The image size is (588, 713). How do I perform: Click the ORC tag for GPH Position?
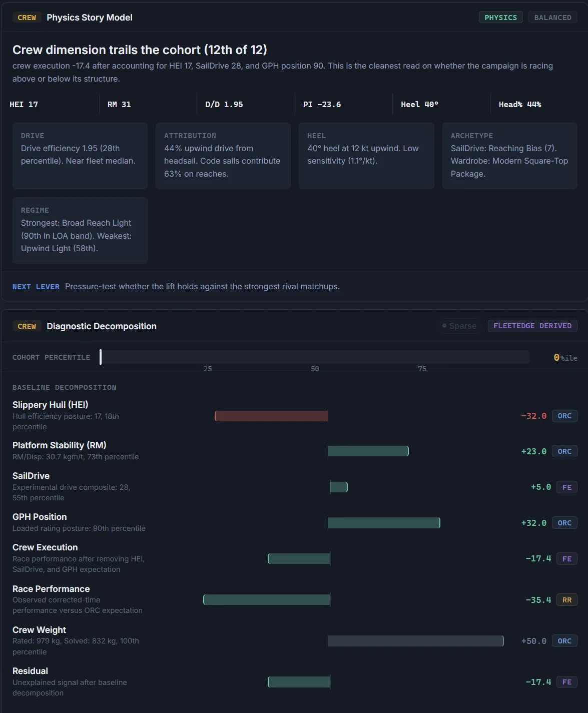coord(564,523)
